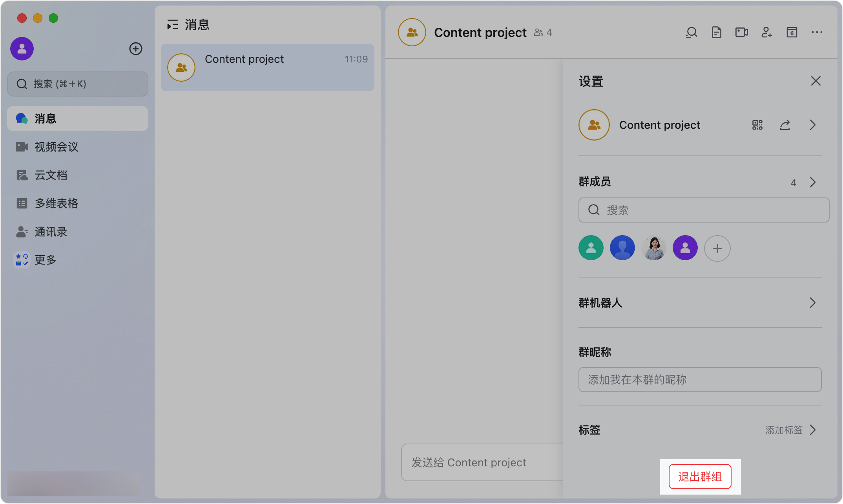Click the green member avatar

point(591,248)
